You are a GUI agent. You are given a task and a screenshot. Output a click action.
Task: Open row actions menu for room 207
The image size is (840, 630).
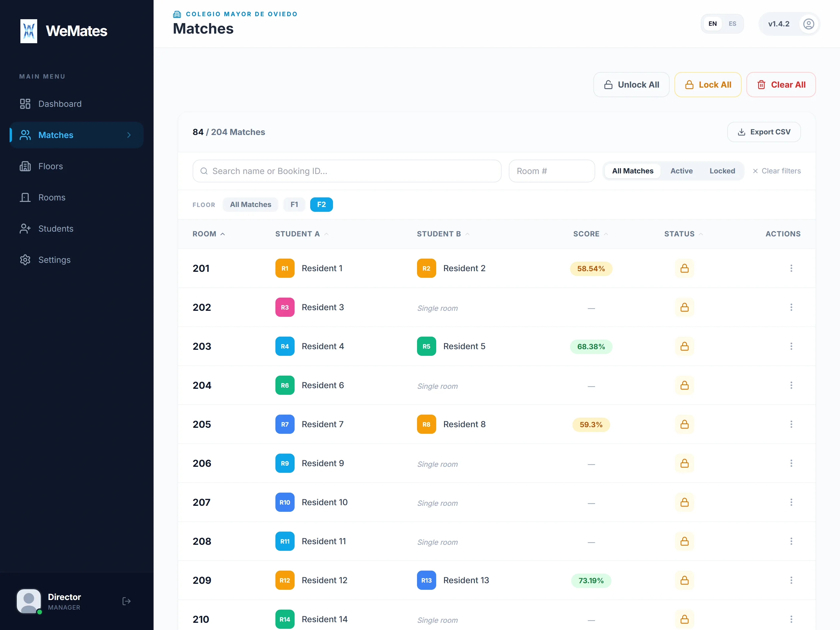tap(791, 502)
